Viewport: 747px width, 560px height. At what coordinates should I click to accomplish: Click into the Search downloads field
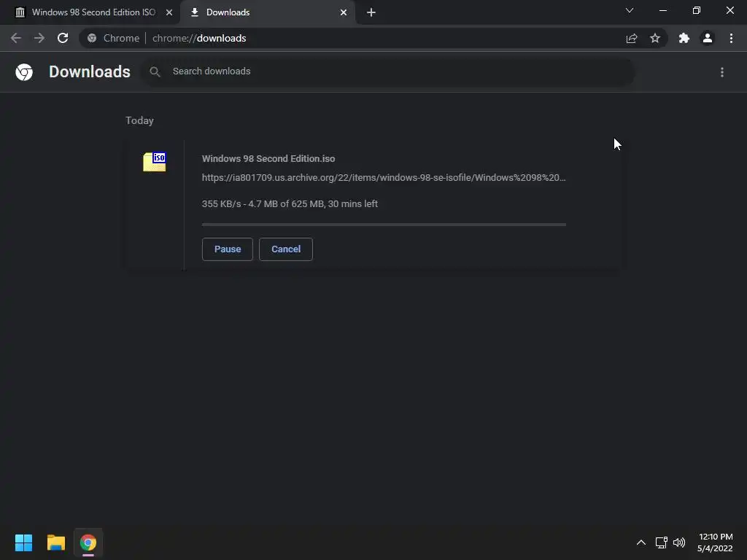click(x=388, y=72)
